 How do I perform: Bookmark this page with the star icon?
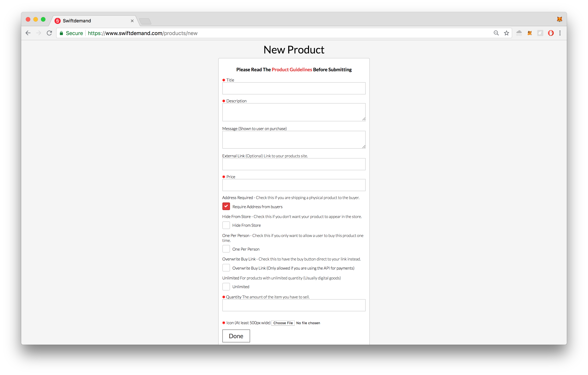(506, 33)
